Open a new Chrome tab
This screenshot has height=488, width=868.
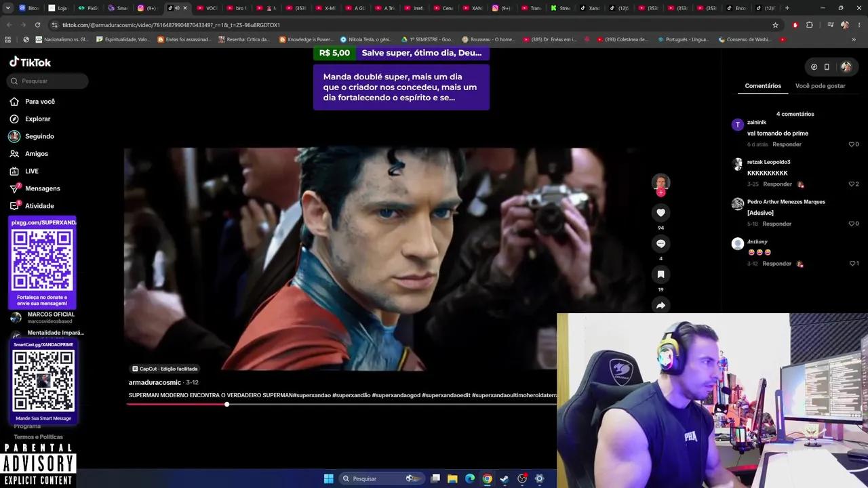(787, 8)
